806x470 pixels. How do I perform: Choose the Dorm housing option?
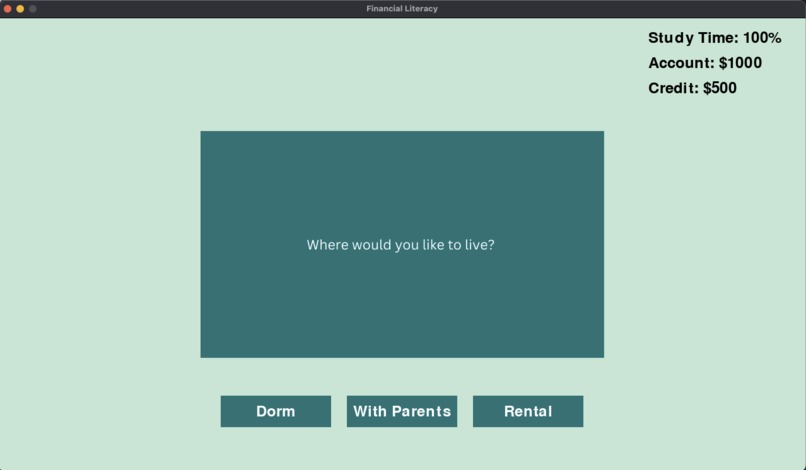pos(276,411)
